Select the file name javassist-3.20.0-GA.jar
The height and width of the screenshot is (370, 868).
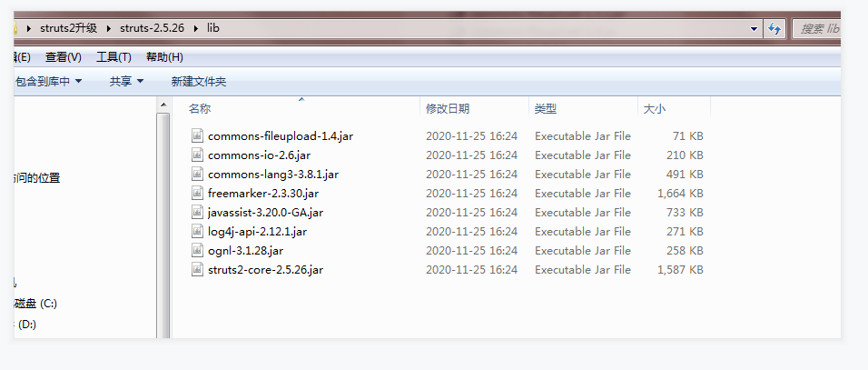click(x=266, y=212)
